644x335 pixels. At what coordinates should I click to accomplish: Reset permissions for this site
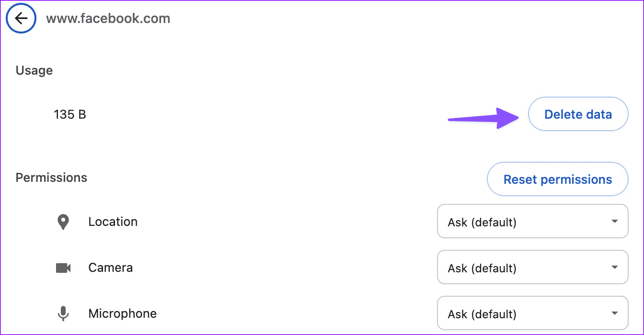[558, 179]
